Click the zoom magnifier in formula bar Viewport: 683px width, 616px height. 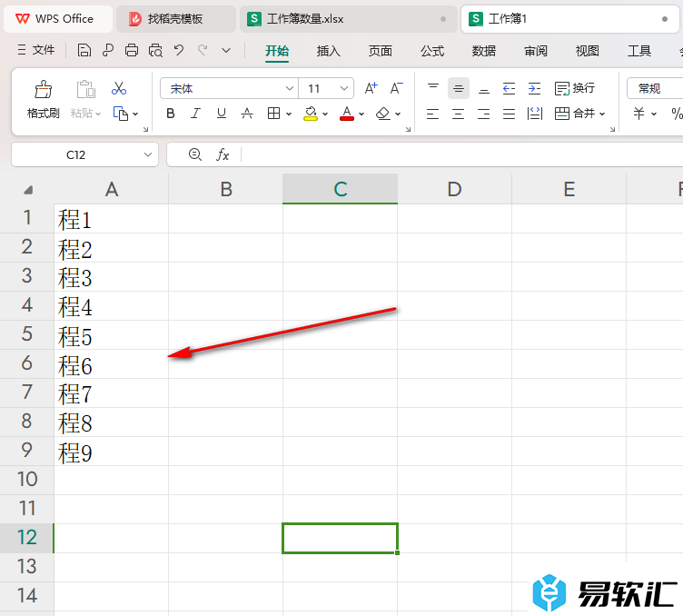click(194, 154)
